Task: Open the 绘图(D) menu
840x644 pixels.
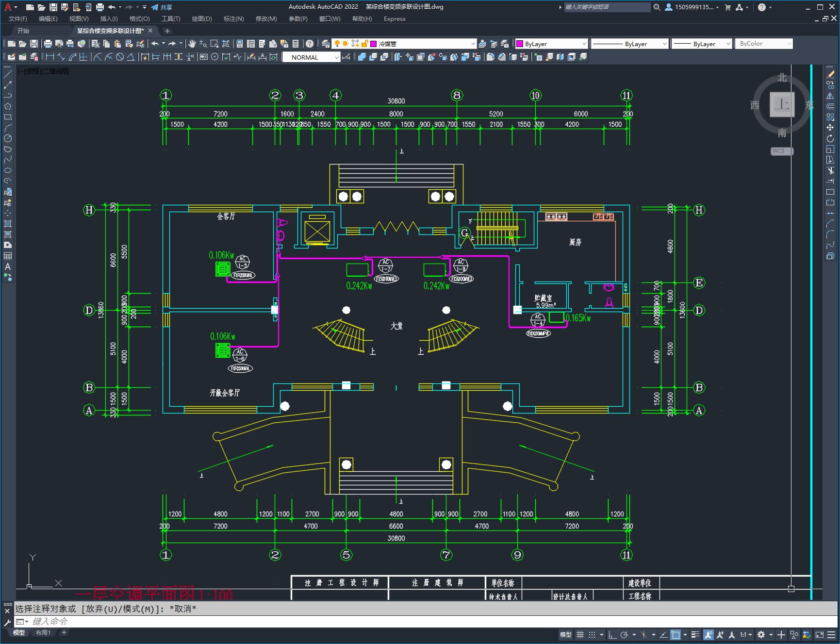Action: pyautogui.click(x=202, y=19)
